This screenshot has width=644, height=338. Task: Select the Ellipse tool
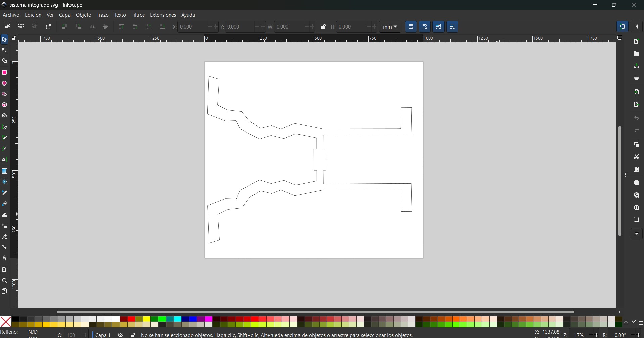coord(4,83)
